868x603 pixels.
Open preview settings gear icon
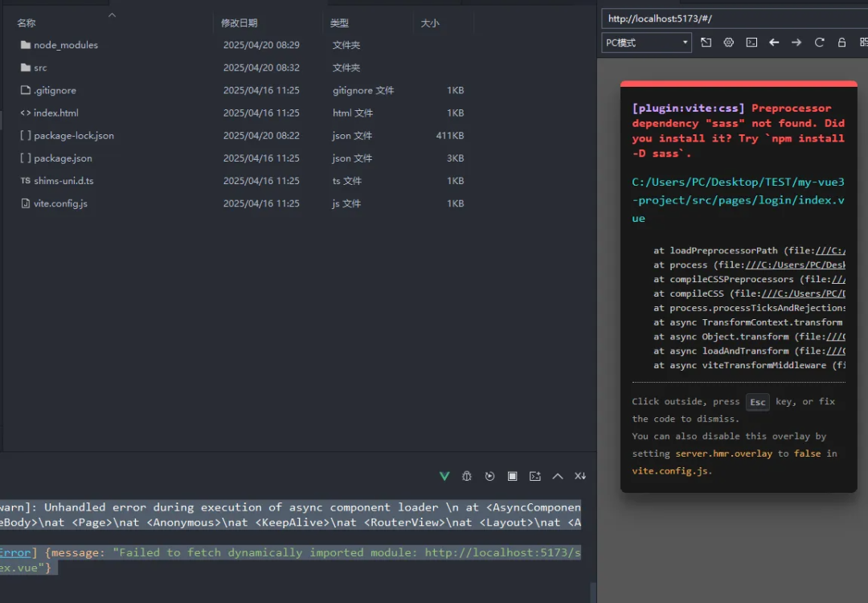(728, 42)
